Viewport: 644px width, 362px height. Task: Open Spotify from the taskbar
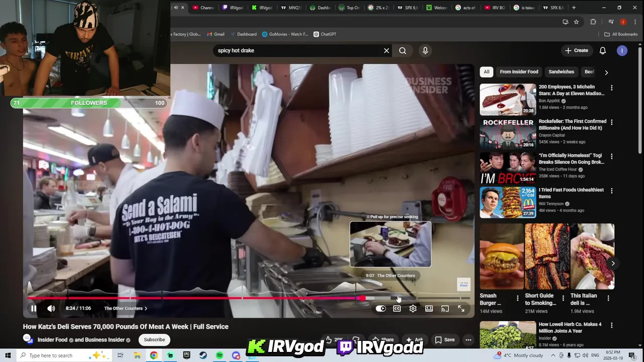[x=219, y=355]
